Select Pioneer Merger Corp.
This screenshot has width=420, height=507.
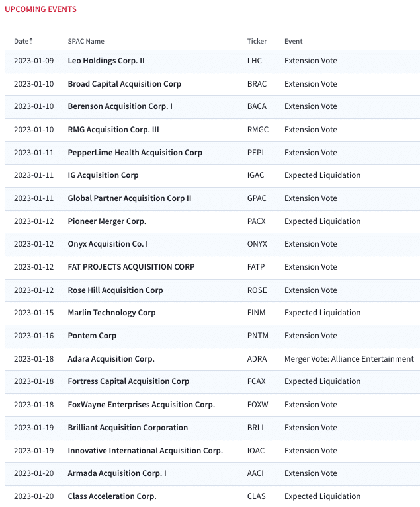click(106, 221)
